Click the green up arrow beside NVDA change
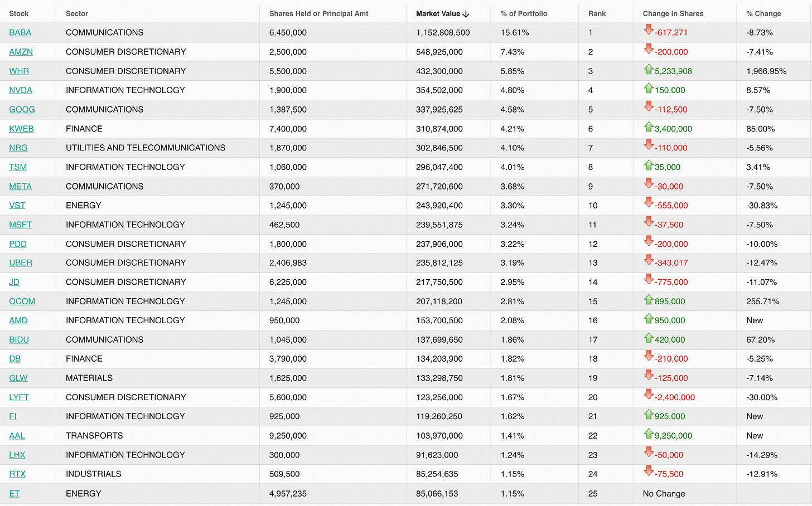The image size is (812, 506). point(648,88)
